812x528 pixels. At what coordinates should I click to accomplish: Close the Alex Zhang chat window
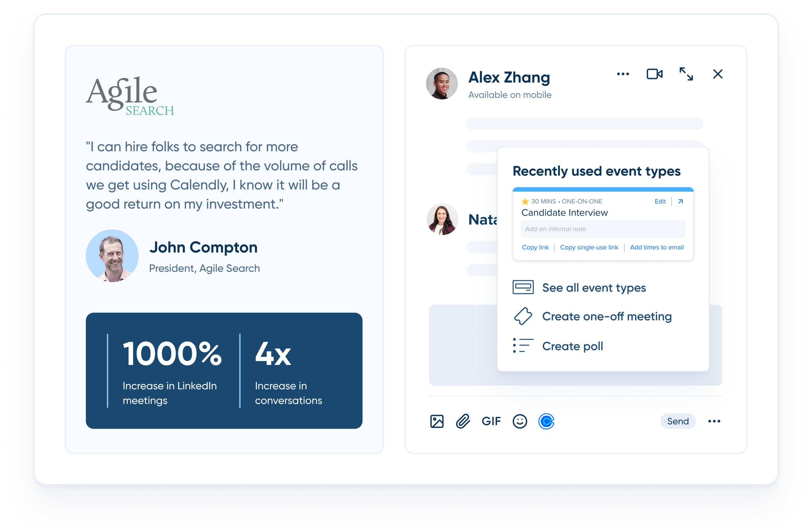pyautogui.click(x=717, y=74)
